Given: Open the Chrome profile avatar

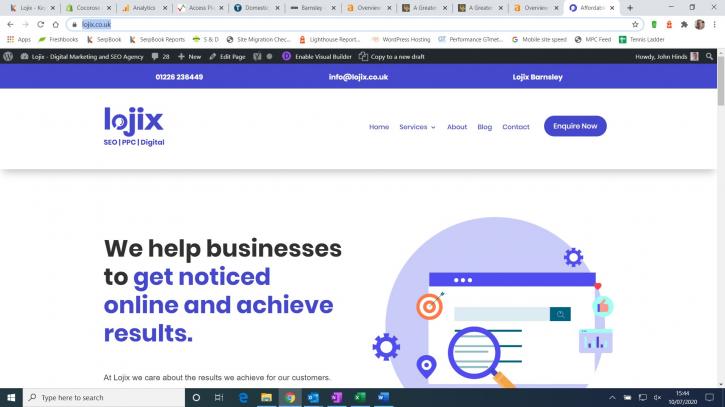Looking at the screenshot, I should pyautogui.click(x=700, y=25).
